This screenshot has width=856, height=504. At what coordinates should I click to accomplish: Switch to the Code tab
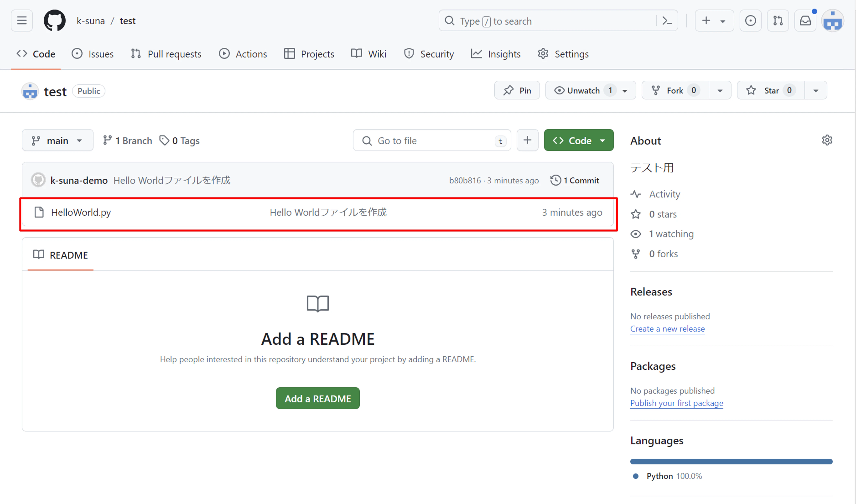36,54
